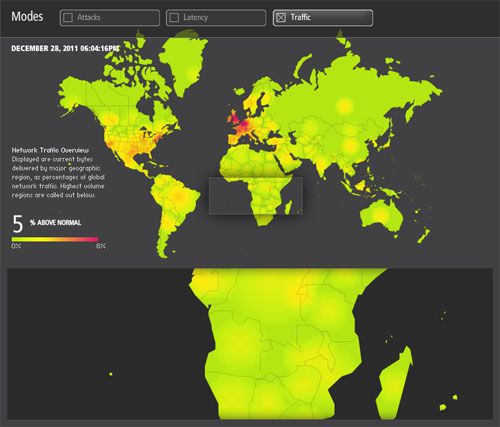Click the traffic color gradient legend bar
The image size is (500, 427).
coord(55,239)
